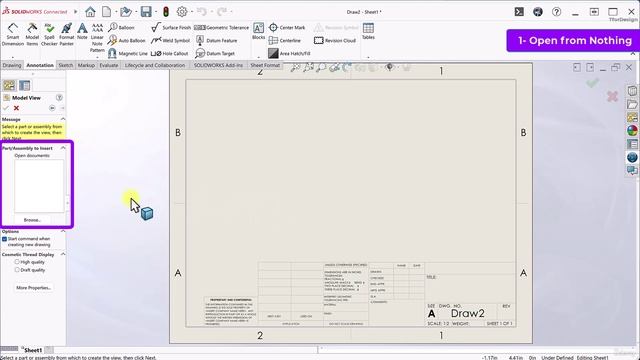The image size is (640, 360).
Task: Add a Surface Finish symbol
Action: (171, 27)
